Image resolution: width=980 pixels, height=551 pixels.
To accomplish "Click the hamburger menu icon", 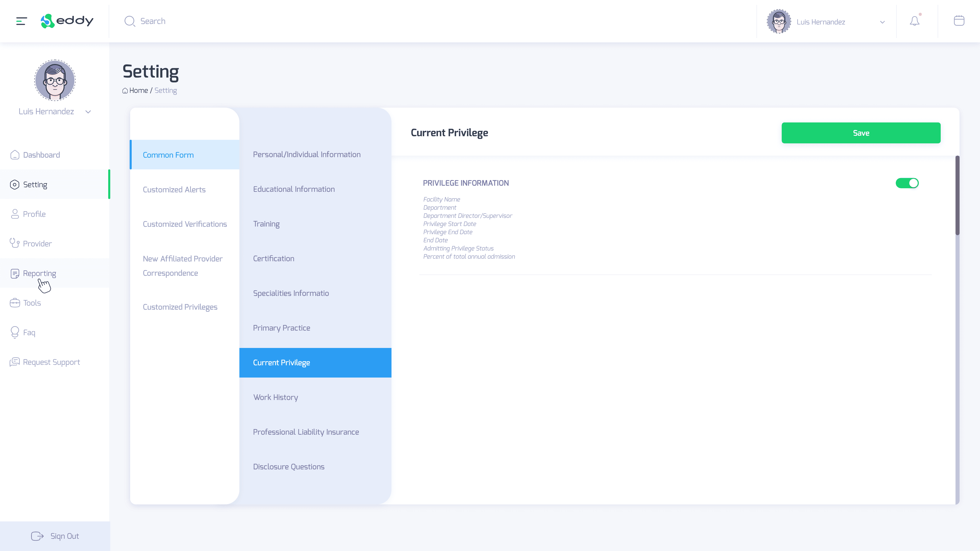I will pos(21,21).
